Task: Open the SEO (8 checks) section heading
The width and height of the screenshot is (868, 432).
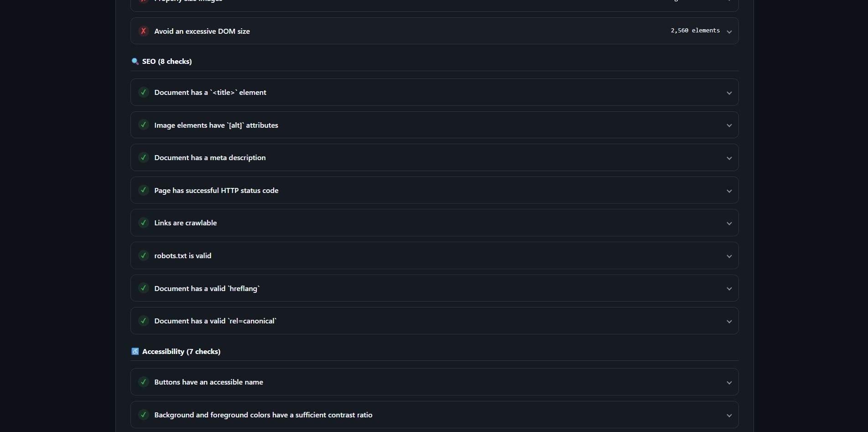Action: coord(167,61)
